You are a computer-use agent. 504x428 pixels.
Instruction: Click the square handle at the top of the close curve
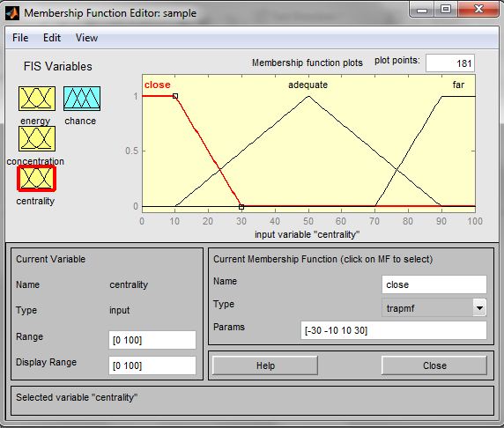[175, 96]
